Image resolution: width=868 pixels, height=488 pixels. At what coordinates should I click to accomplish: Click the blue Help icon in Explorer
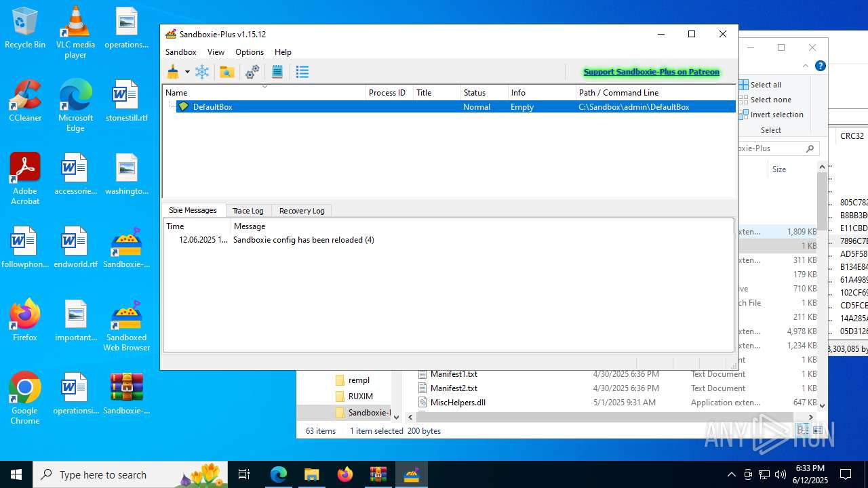pyautogui.click(x=820, y=66)
